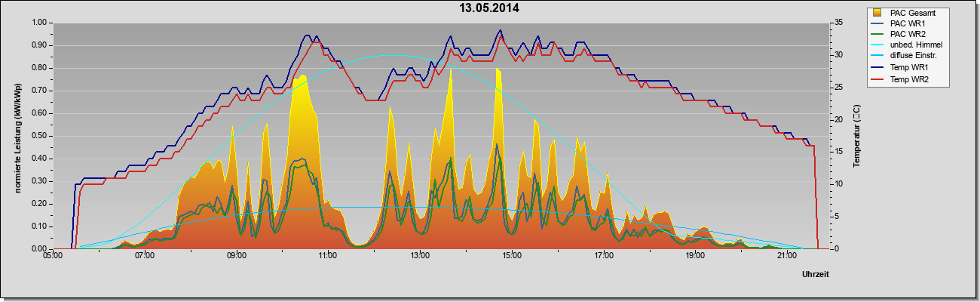Click the 1.00 value on left axis
The width and height of the screenshot is (980, 302).
click(x=39, y=23)
